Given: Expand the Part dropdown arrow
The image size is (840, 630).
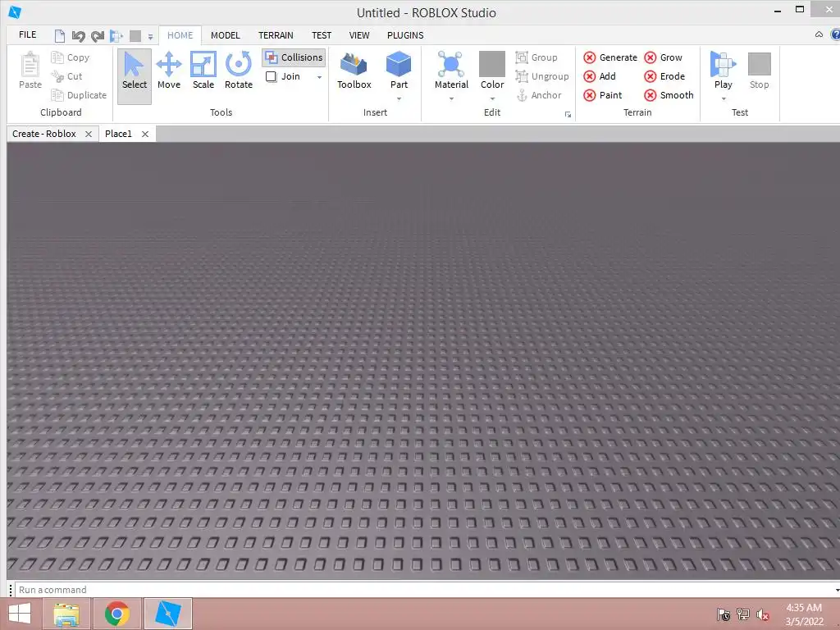Looking at the screenshot, I should (x=399, y=98).
